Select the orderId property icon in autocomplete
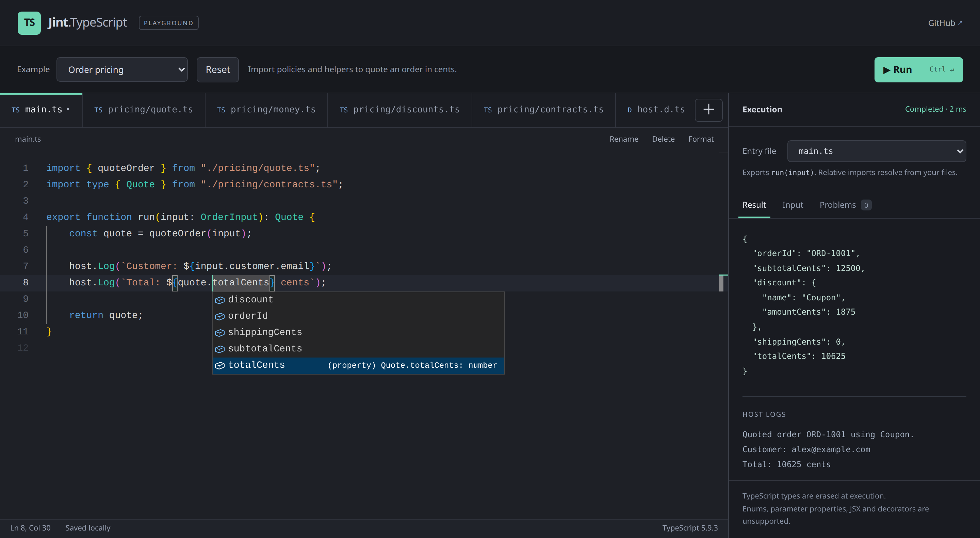 [x=219, y=316]
